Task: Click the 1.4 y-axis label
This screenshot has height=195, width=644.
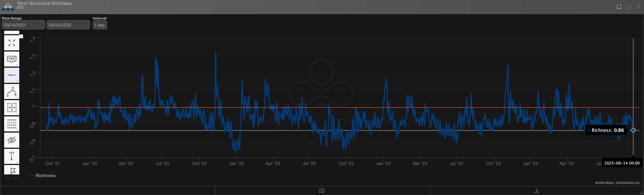Action: tap(33, 39)
